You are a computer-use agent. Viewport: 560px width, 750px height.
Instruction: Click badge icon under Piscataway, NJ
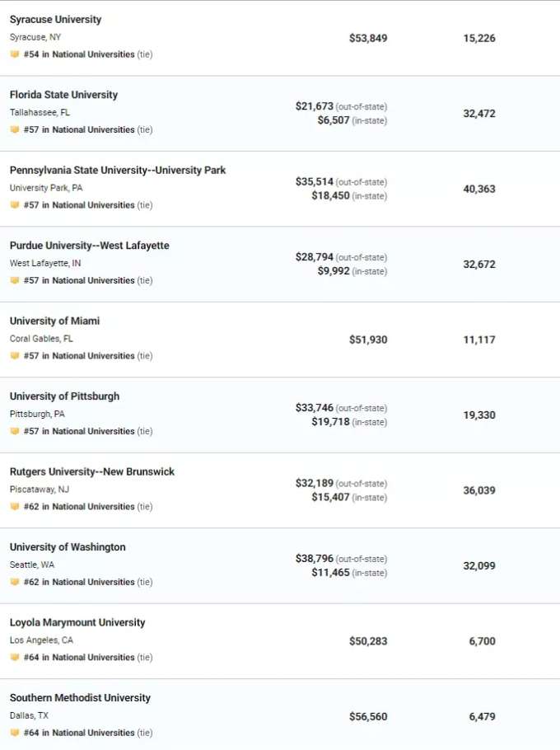click(15, 507)
